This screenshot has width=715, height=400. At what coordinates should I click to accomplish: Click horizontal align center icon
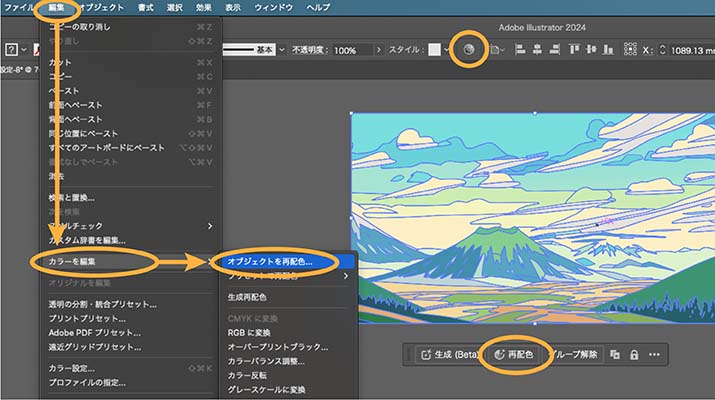click(x=537, y=49)
